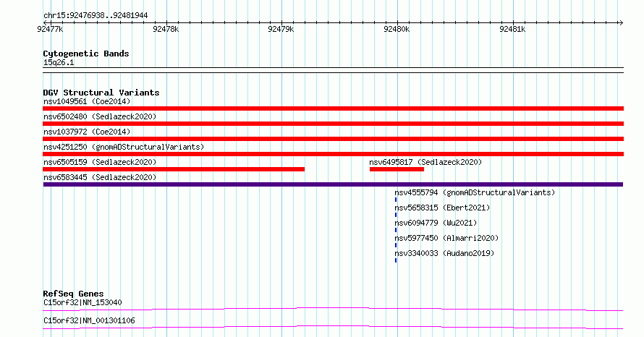Open the nsv5658315 (Ebert2021) label
The height and width of the screenshot is (337, 644).
[442, 208]
